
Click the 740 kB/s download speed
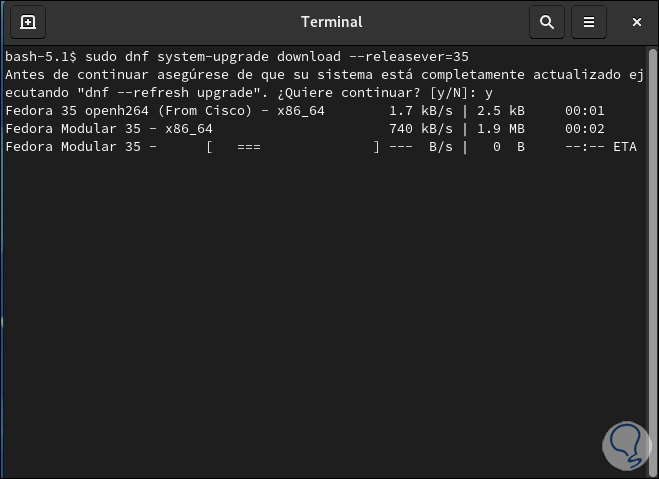pyautogui.click(x=419, y=129)
